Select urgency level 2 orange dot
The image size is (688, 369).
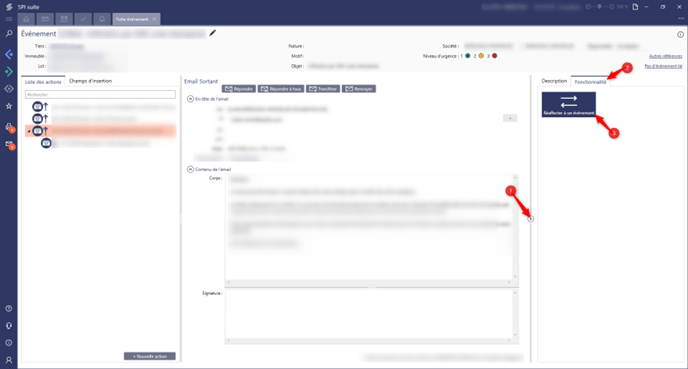481,56
